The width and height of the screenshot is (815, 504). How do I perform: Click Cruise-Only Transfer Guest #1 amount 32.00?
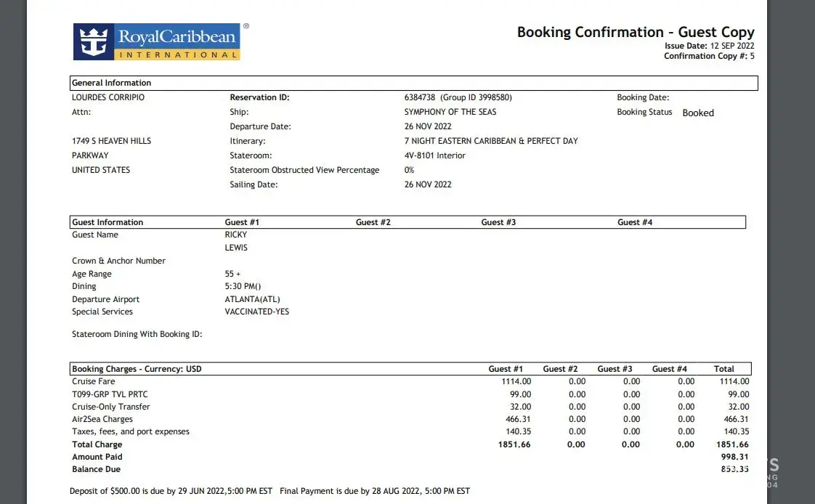pos(520,407)
